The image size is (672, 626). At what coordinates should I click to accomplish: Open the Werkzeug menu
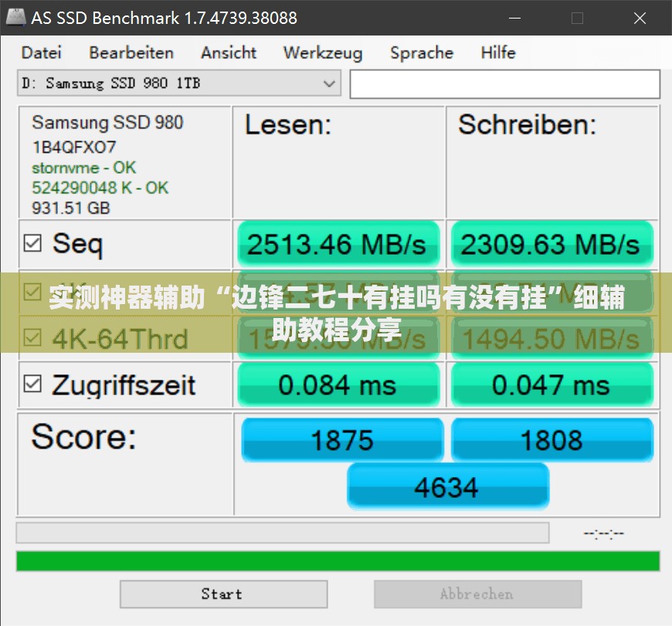(323, 53)
